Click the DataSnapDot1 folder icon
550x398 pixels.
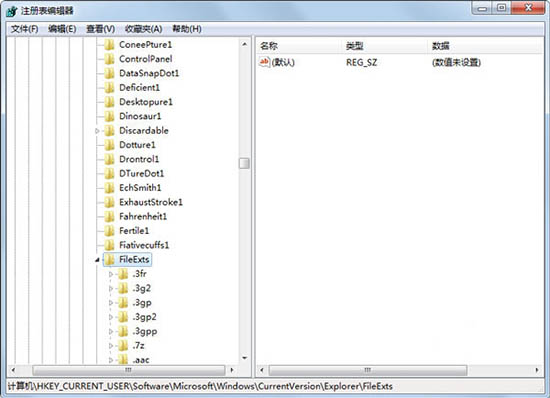pyautogui.click(x=109, y=73)
